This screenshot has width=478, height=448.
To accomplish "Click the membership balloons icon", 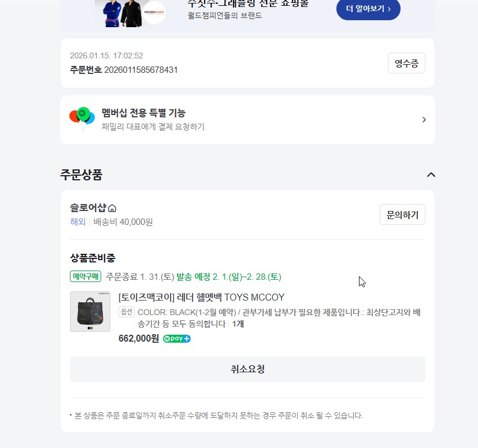I will click(82, 117).
